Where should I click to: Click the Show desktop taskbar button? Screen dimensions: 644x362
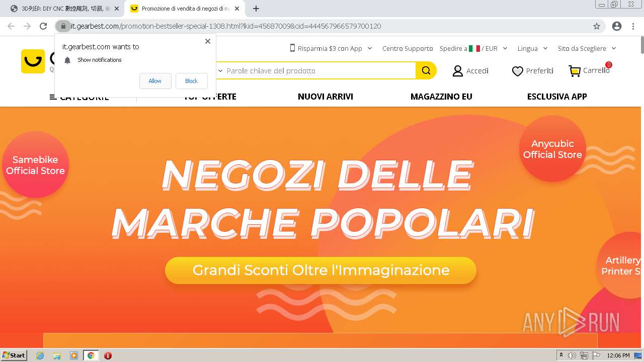(638, 355)
